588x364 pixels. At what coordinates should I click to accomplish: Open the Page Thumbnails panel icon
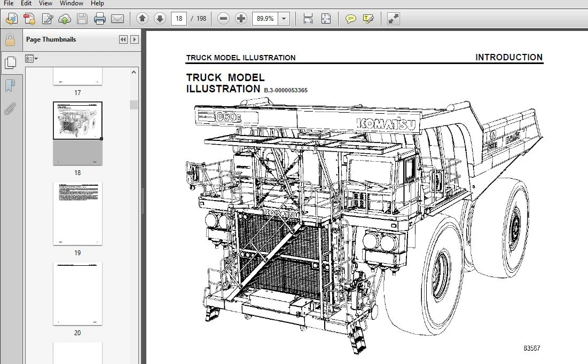10,62
